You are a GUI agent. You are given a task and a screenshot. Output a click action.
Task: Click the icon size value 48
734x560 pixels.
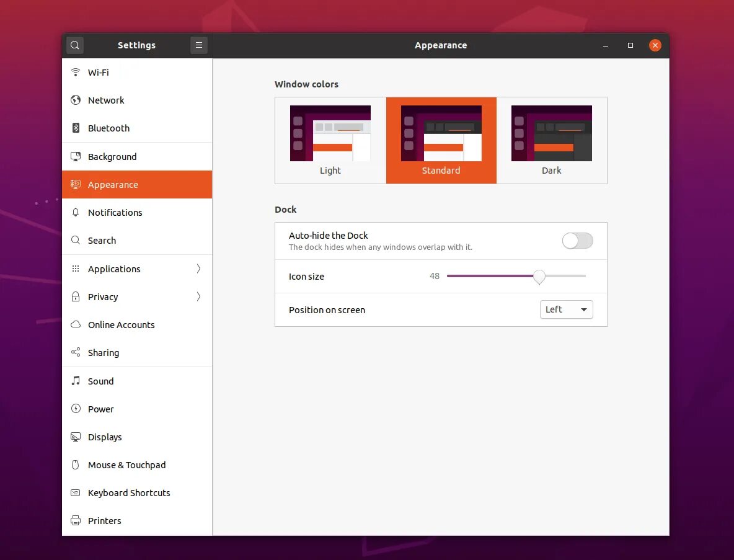435,276
